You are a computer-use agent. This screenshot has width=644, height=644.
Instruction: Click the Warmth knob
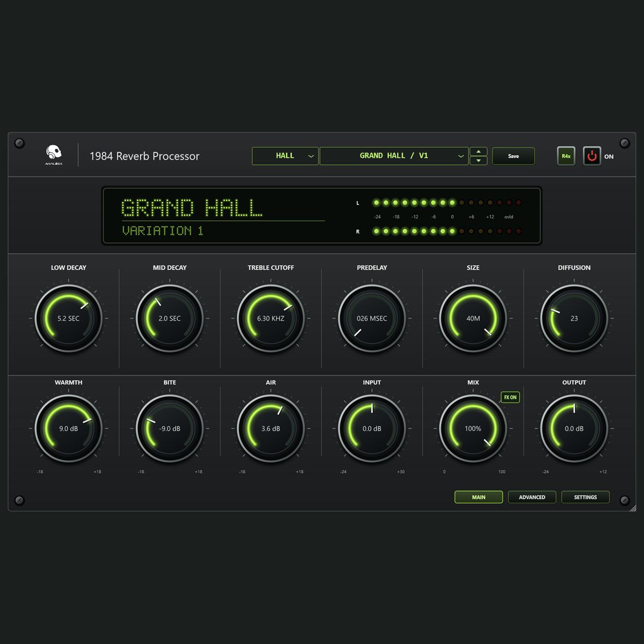[x=68, y=428]
